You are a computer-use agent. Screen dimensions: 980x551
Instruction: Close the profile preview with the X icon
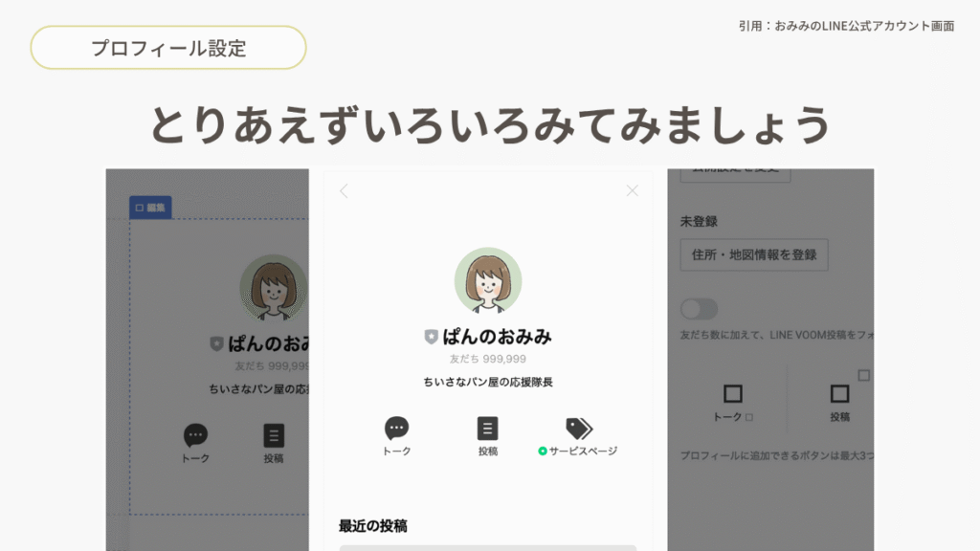coord(632,190)
